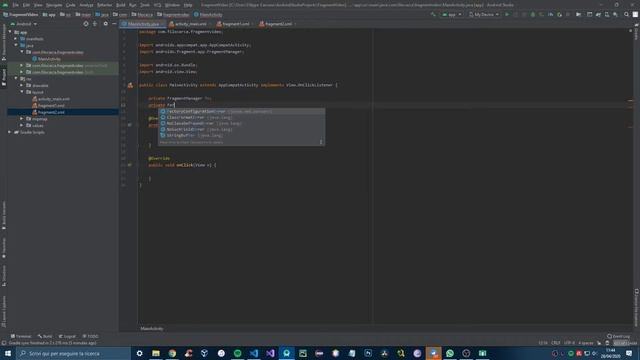Viewport: 640px width, 360px height.
Task: Expand the values folder
Action: pyautogui.click(x=22, y=125)
